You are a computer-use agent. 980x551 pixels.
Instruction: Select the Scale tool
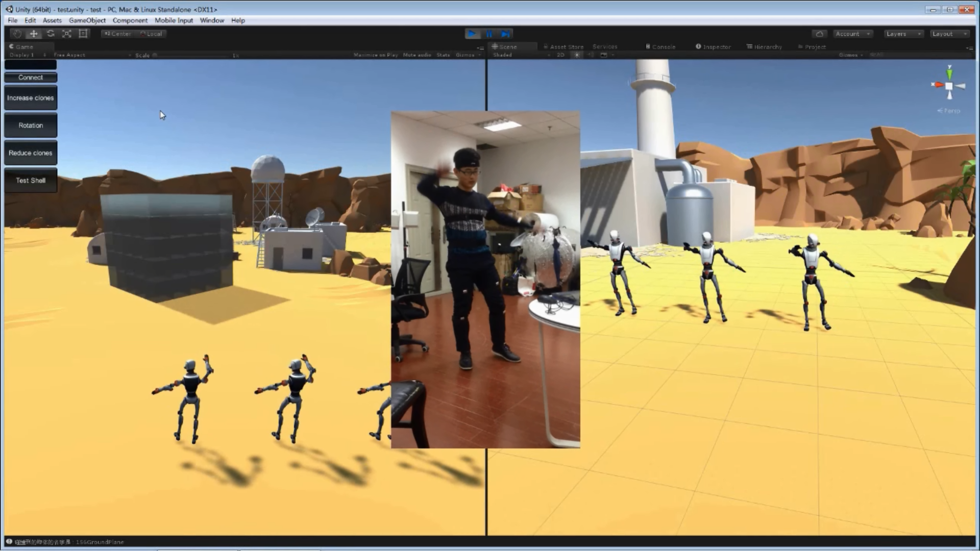[x=67, y=34]
